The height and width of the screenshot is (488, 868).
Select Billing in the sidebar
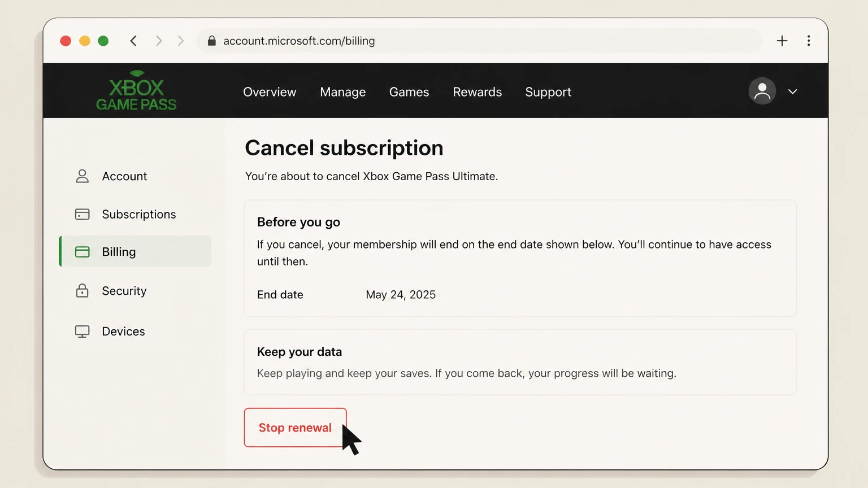(x=135, y=251)
